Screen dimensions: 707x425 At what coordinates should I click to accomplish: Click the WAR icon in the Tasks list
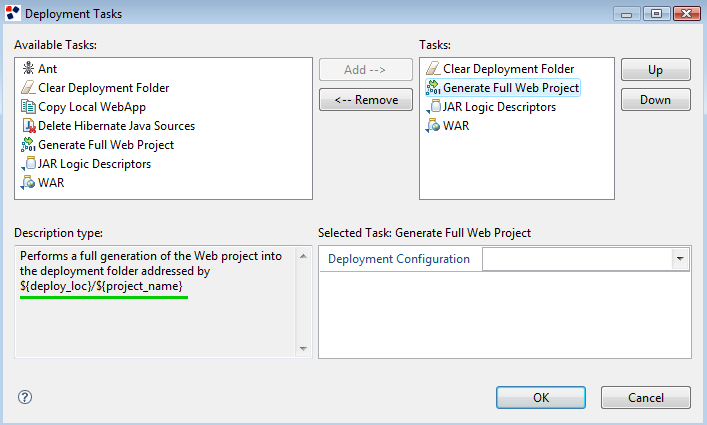(x=433, y=126)
